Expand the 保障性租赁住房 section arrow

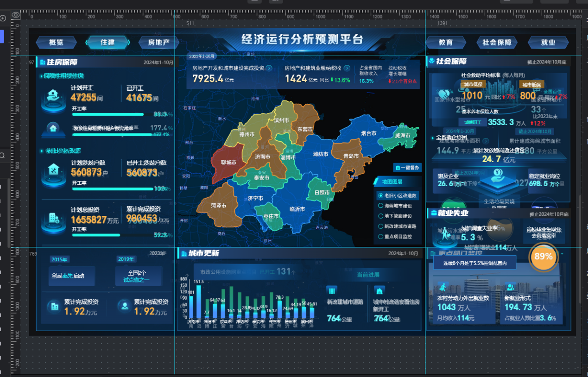coord(42,76)
